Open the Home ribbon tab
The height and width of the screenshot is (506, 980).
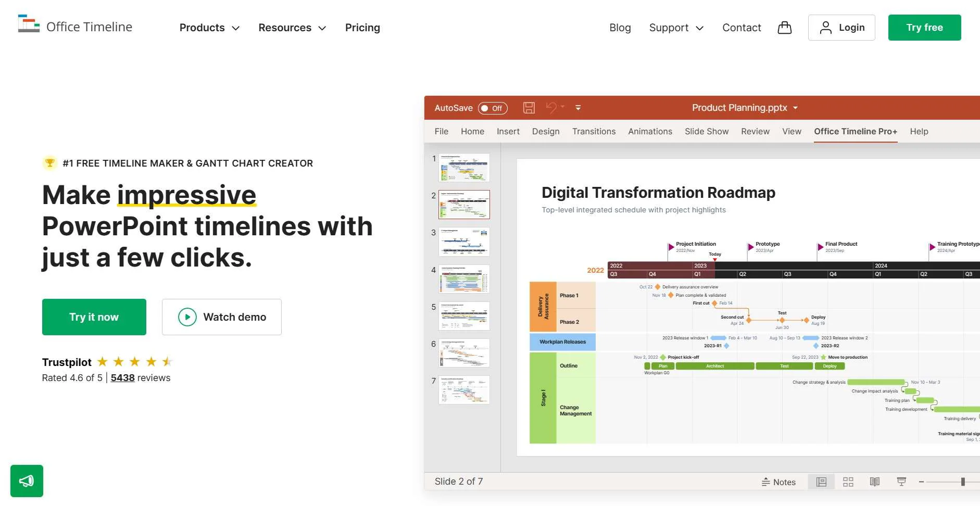point(472,131)
